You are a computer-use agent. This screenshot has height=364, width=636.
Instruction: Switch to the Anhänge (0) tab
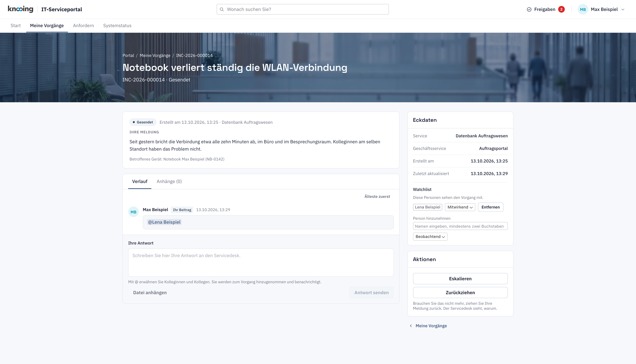(x=169, y=182)
